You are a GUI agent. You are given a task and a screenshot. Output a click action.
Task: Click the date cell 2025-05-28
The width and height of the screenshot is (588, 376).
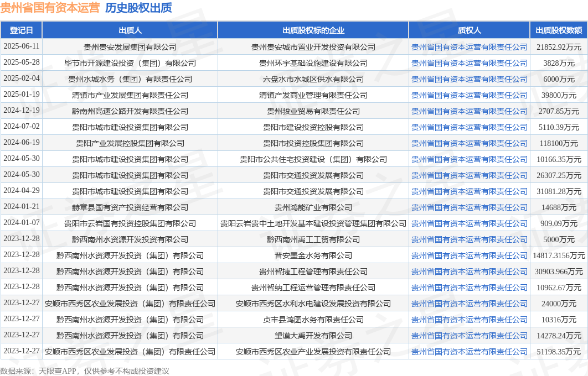click(22, 62)
